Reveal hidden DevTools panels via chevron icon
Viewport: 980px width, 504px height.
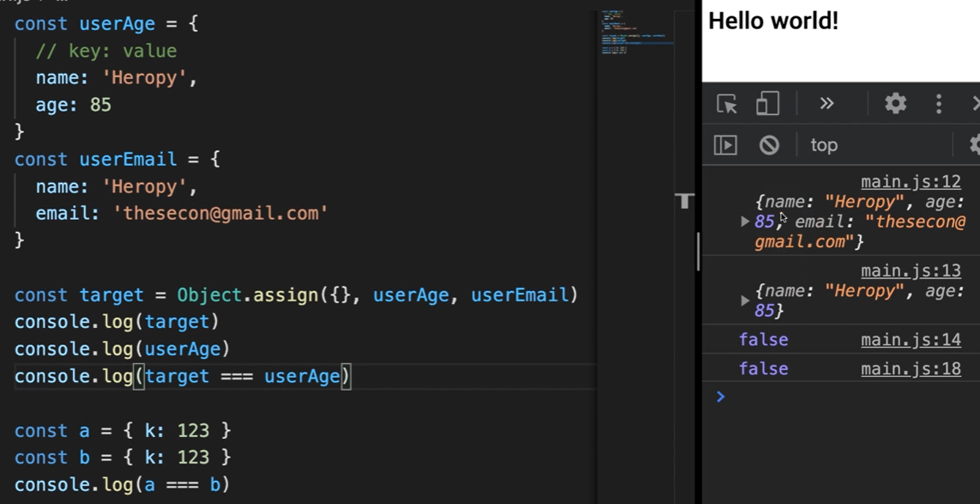pos(826,103)
